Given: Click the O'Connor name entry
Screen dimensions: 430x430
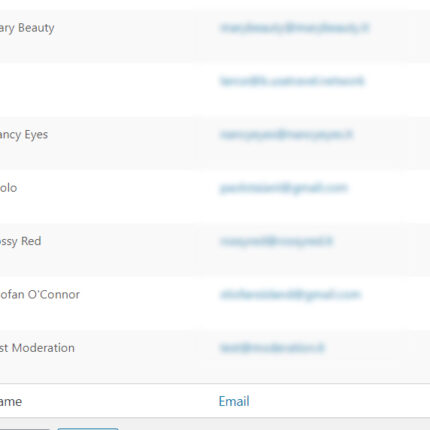Looking at the screenshot, I should (x=40, y=295).
